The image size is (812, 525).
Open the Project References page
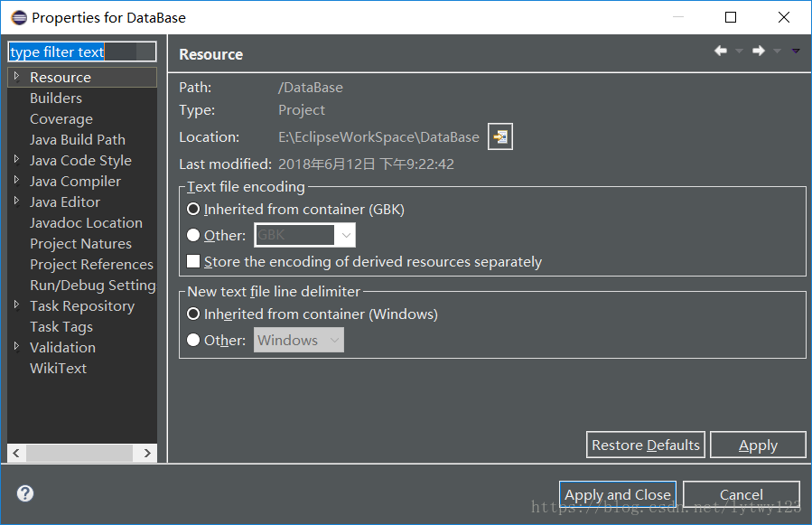[x=91, y=265]
